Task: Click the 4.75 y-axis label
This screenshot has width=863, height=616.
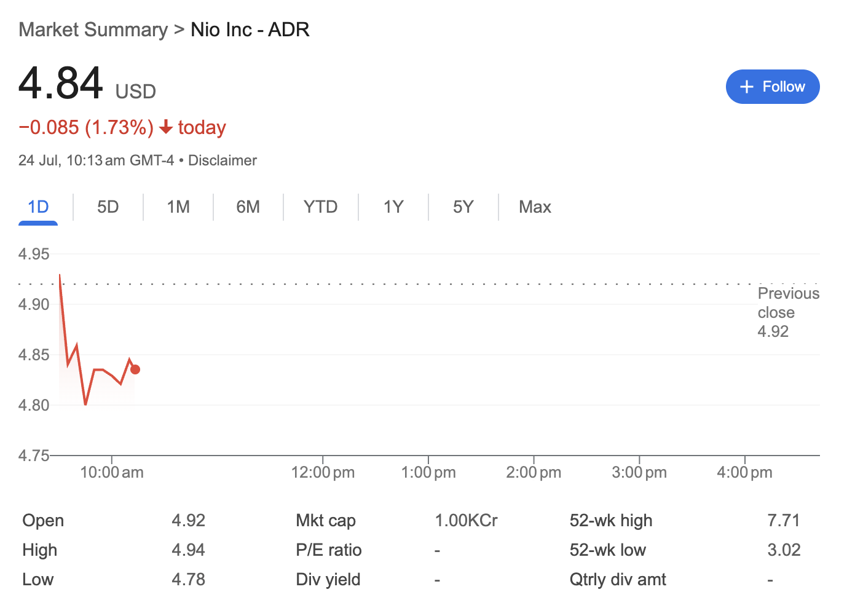Action: [x=34, y=456]
